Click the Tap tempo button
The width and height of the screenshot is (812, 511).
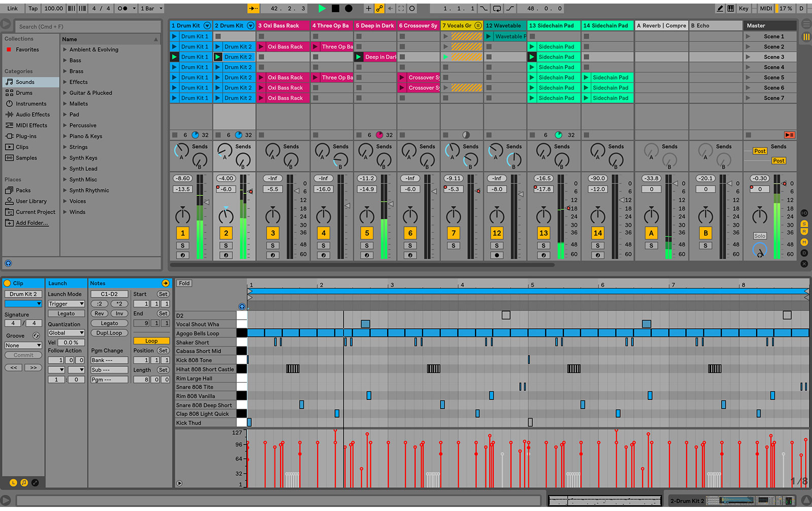coord(33,9)
